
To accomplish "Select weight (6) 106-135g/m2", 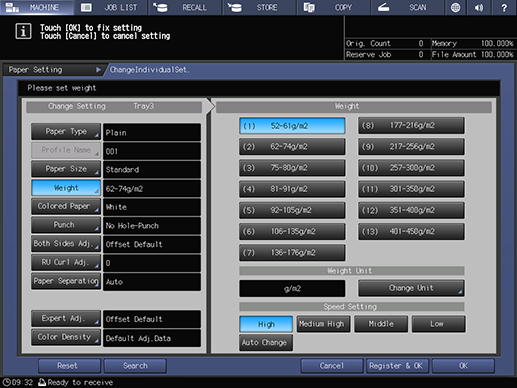I will [292, 231].
